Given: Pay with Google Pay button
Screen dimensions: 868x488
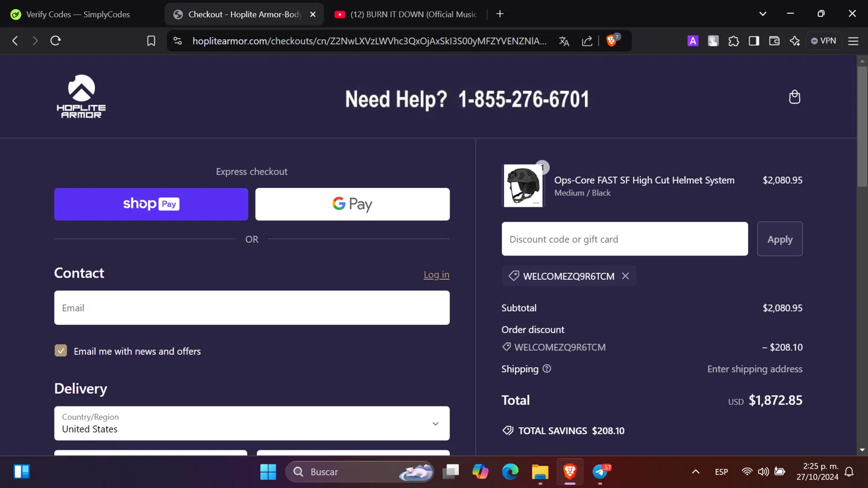Looking at the screenshot, I should pyautogui.click(x=352, y=204).
